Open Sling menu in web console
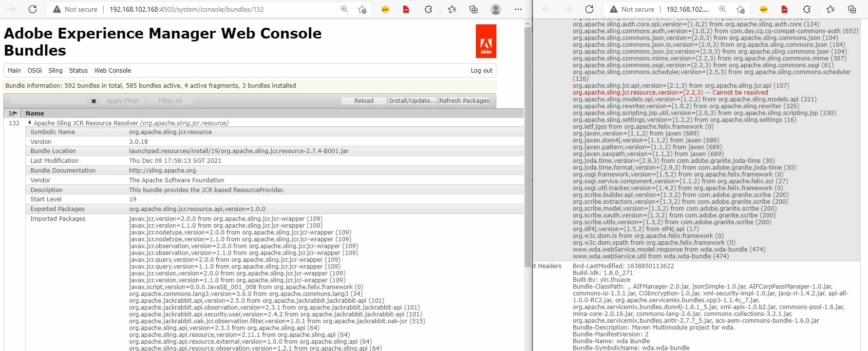This screenshot has width=868, height=351. (56, 71)
